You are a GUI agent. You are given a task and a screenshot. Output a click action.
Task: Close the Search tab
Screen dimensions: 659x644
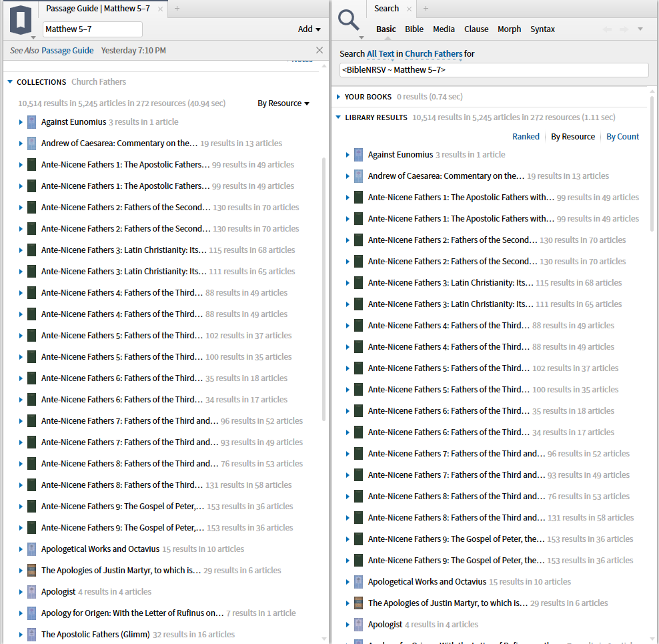[x=409, y=9]
